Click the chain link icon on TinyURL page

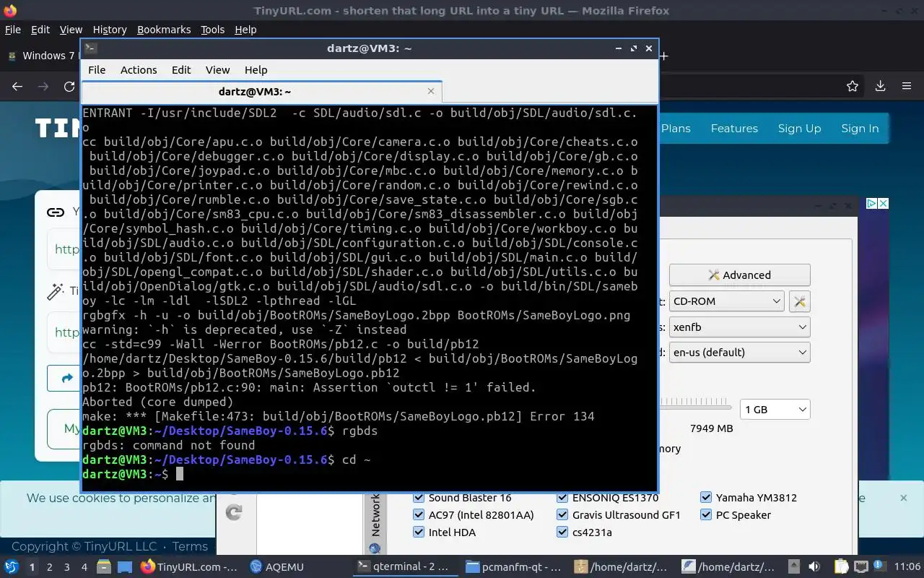coord(56,212)
